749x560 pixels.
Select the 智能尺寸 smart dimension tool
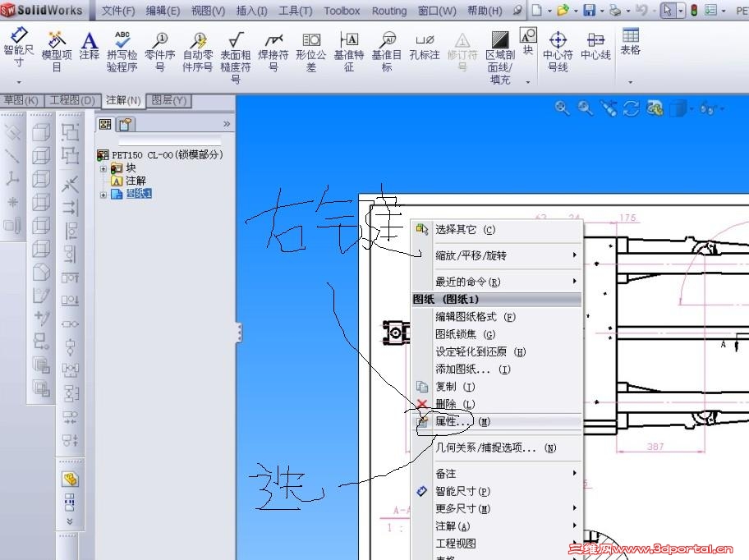point(19,48)
